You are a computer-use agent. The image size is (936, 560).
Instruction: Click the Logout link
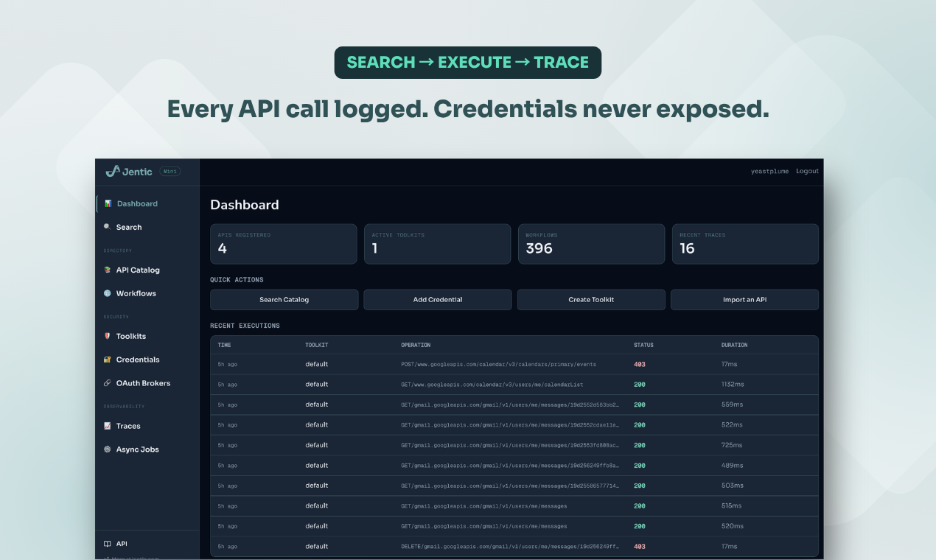[807, 171]
